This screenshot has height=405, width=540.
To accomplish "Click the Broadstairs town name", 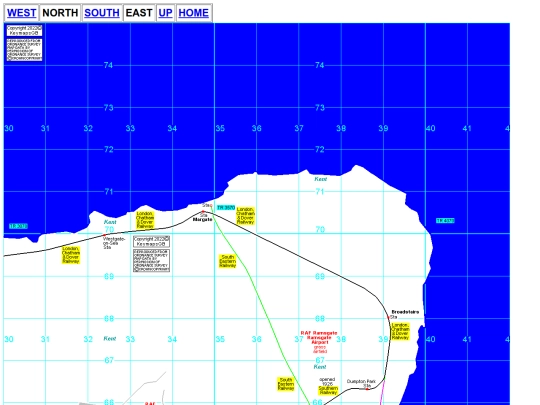I will point(405,312).
